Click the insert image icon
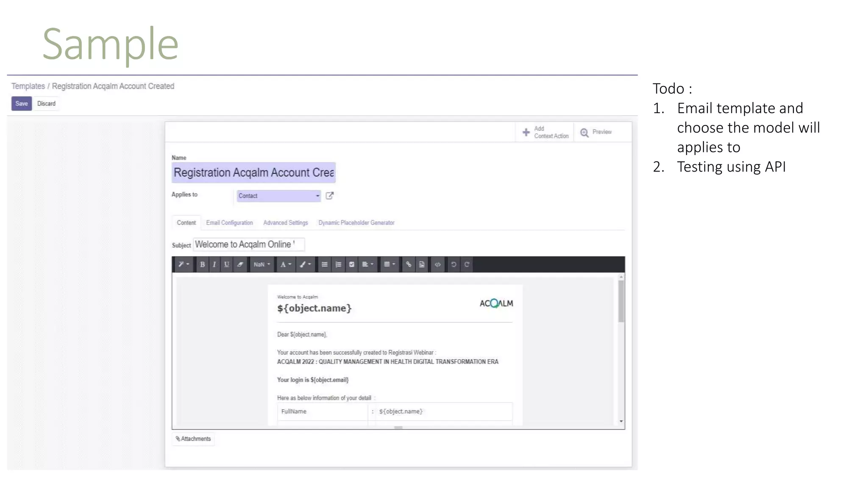The image size is (868, 488). (422, 264)
